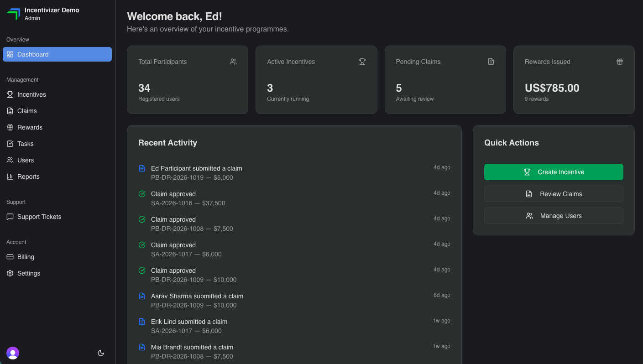Toggle dark mode with the moon icon
The width and height of the screenshot is (643, 364).
[x=101, y=353]
